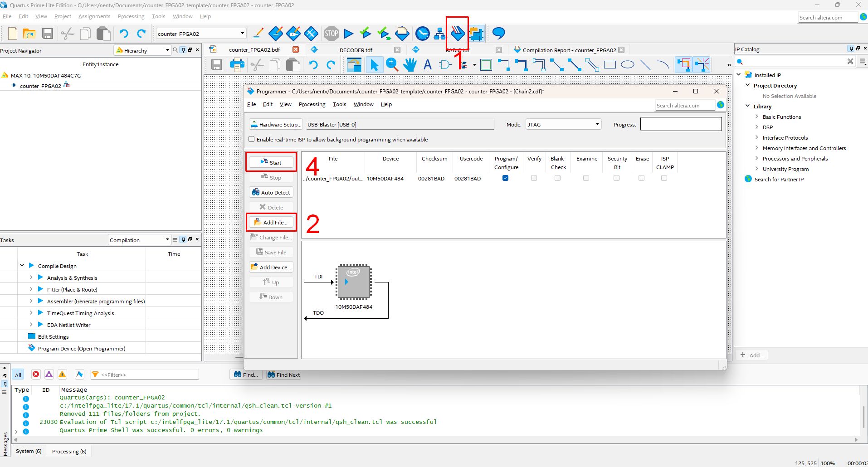The image size is (868, 467).
Task: Show warning messages filter icon
Action: [x=62, y=374]
